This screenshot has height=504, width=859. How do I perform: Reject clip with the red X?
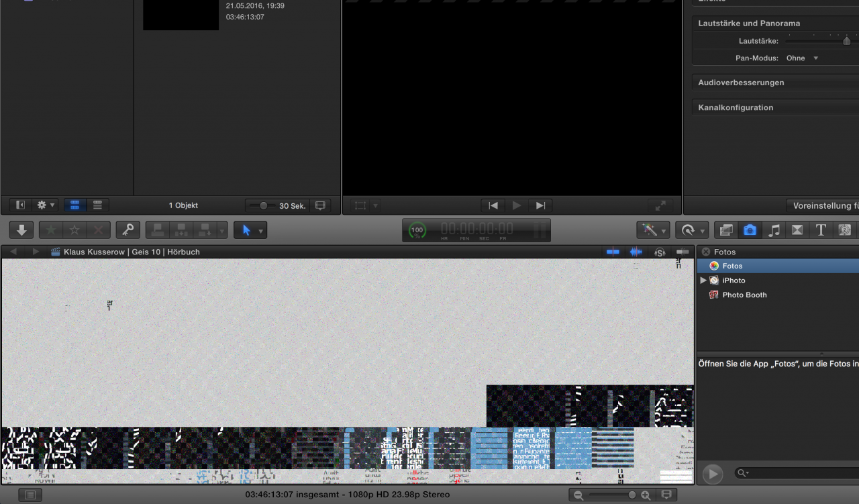coord(99,230)
